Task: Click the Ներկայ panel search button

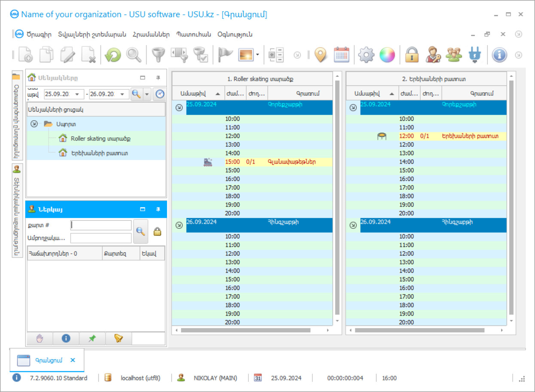Action: pos(141,231)
